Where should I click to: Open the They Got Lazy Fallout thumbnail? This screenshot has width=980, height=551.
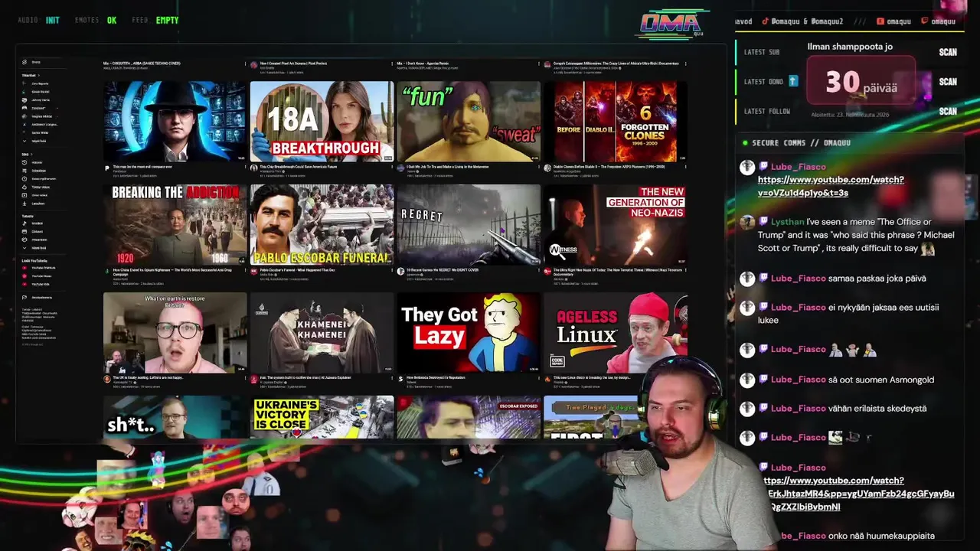pos(469,332)
